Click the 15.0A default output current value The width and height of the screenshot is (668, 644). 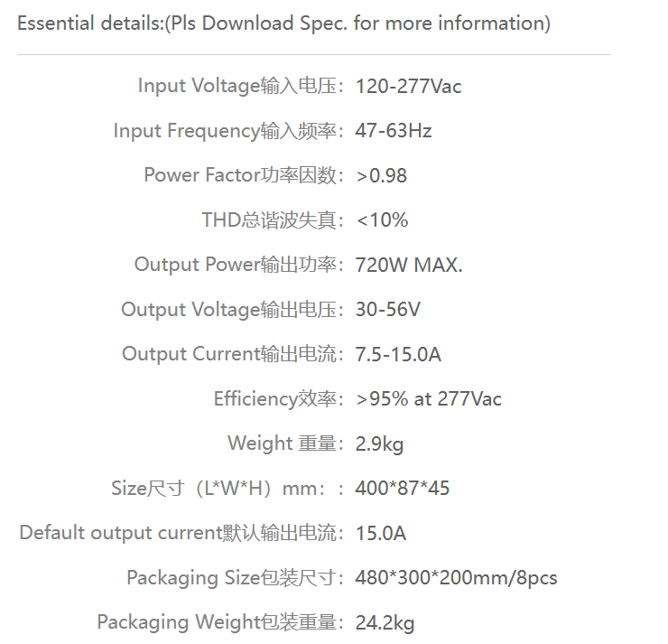(x=380, y=534)
